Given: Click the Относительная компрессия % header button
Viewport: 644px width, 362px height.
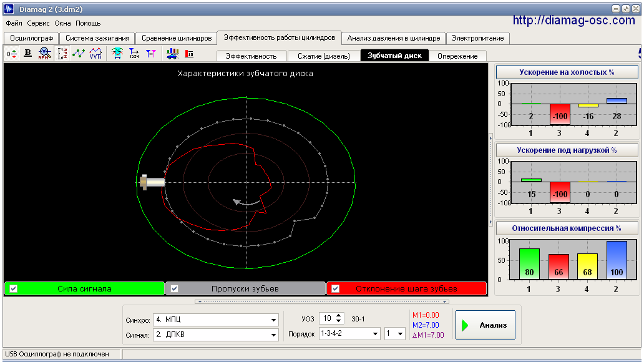Looking at the screenshot, I should [x=567, y=228].
